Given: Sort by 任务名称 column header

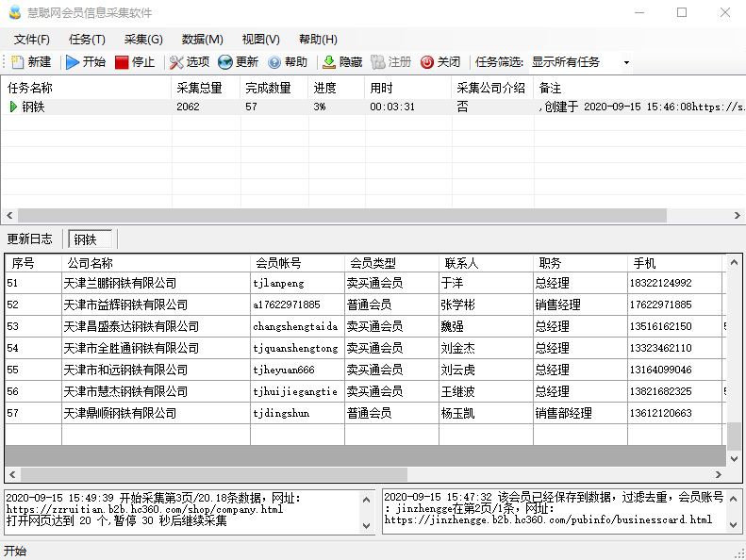Looking at the screenshot, I should pyautogui.click(x=86, y=88).
